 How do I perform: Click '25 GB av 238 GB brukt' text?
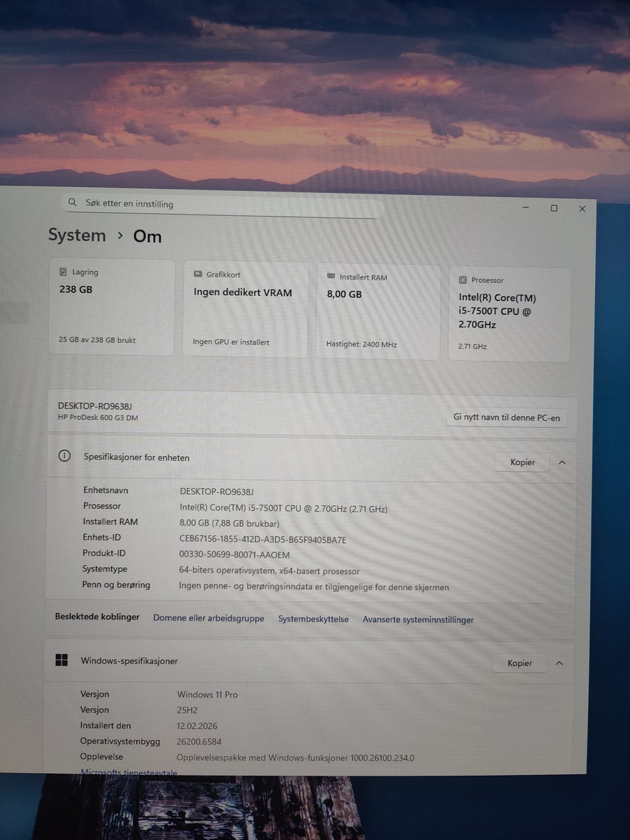pos(97,340)
